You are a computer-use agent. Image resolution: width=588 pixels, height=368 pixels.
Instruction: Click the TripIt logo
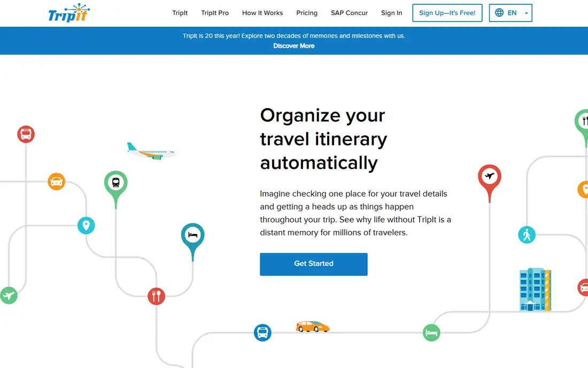[x=69, y=13]
